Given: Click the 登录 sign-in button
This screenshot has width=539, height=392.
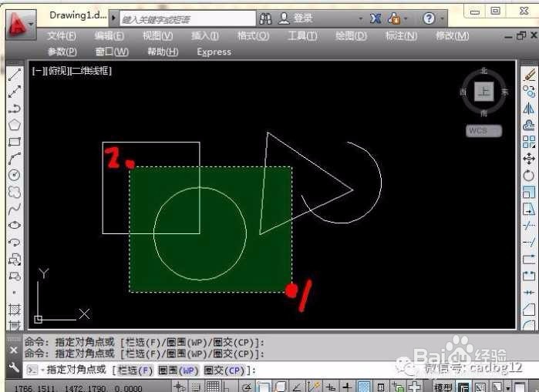Looking at the screenshot, I should (x=295, y=18).
